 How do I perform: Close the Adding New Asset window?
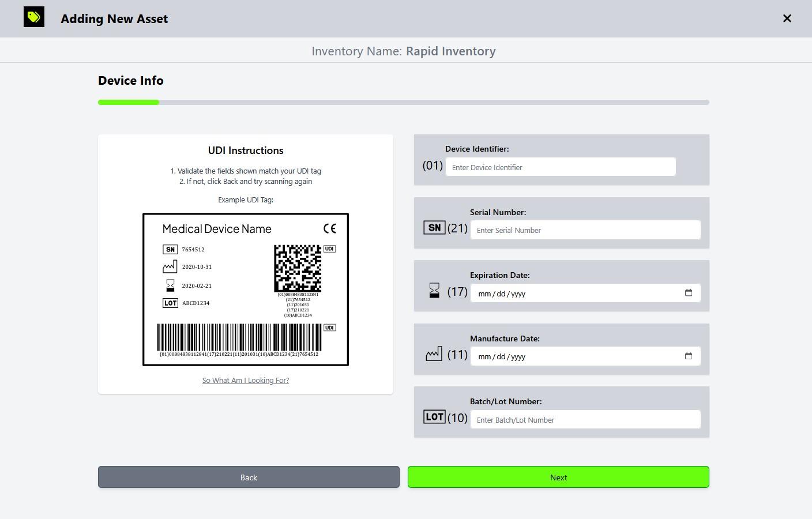[787, 18]
